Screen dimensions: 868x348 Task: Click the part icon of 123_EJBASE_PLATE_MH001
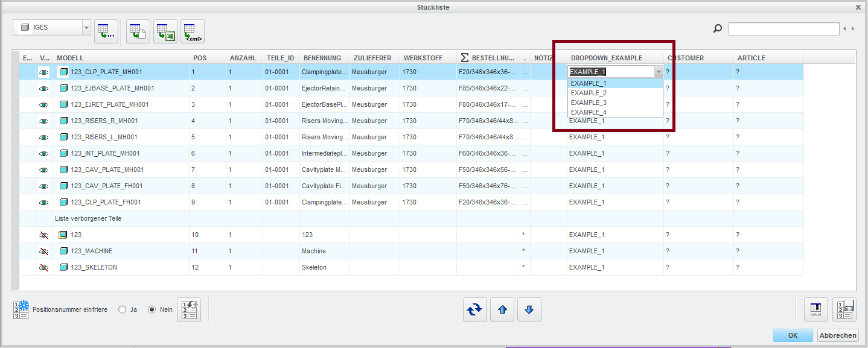(x=63, y=88)
